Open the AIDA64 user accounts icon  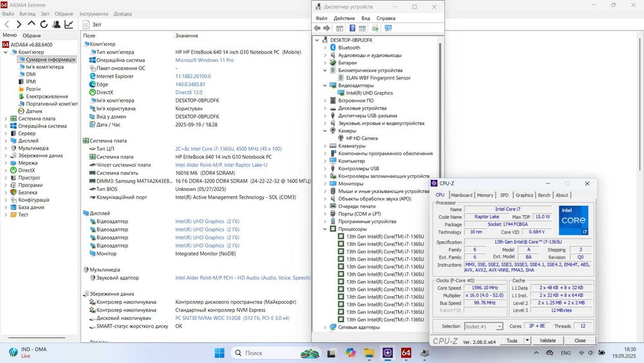pos(56,25)
